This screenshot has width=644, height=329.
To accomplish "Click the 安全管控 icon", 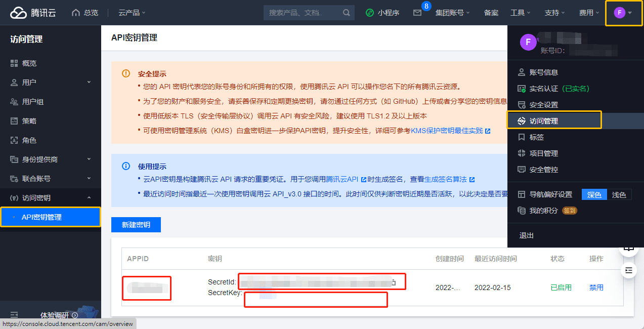I will (x=522, y=170).
